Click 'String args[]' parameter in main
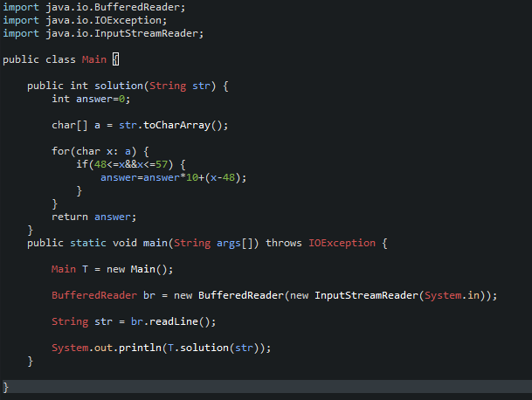The width and height of the screenshot is (532, 400). [x=213, y=244]
